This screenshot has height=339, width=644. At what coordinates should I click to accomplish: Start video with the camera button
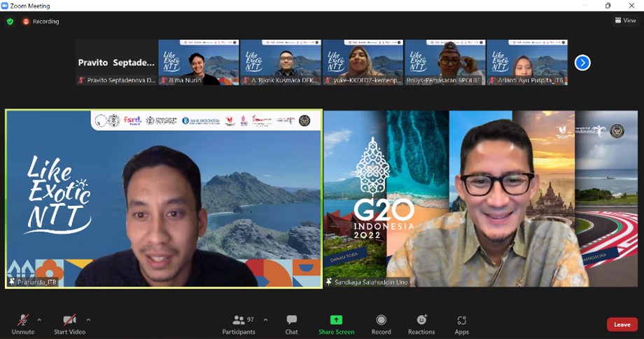[69, 324]
